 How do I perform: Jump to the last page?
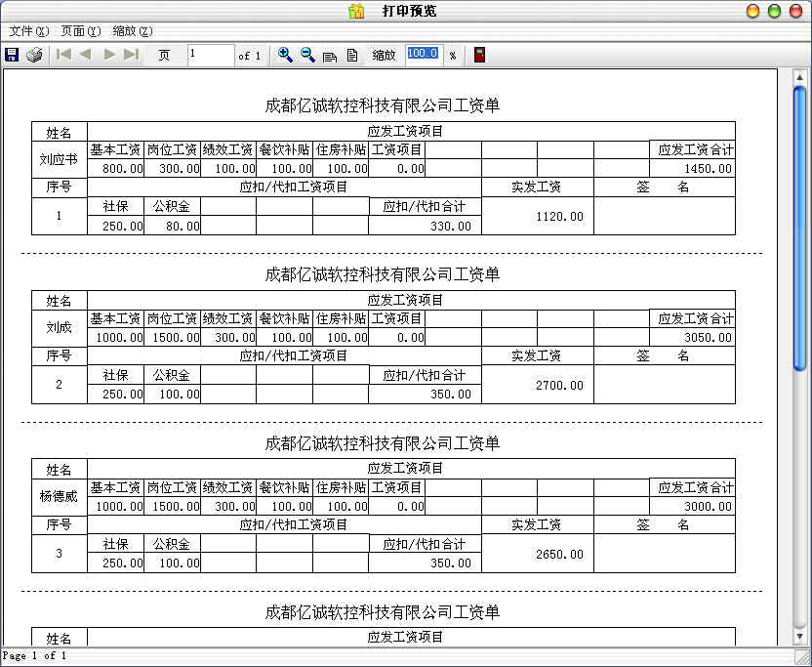click(131, 55)
